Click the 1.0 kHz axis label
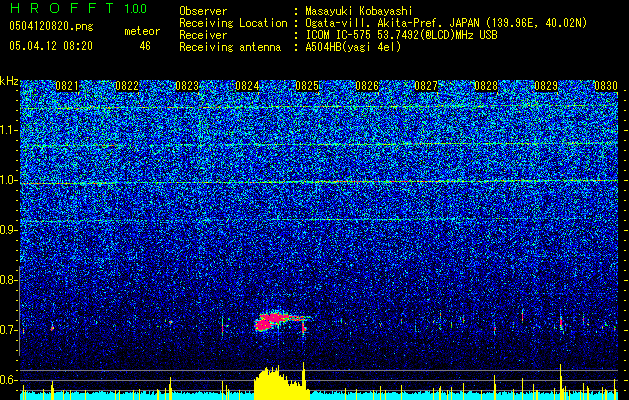 pyautogui.click(x=8, y=180)
